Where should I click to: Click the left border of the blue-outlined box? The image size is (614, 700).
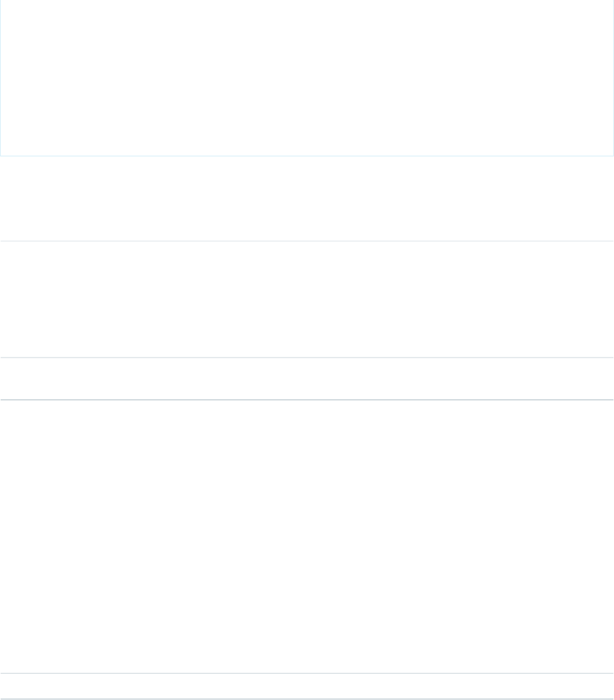pyautogui.click(x=1, y=78)
